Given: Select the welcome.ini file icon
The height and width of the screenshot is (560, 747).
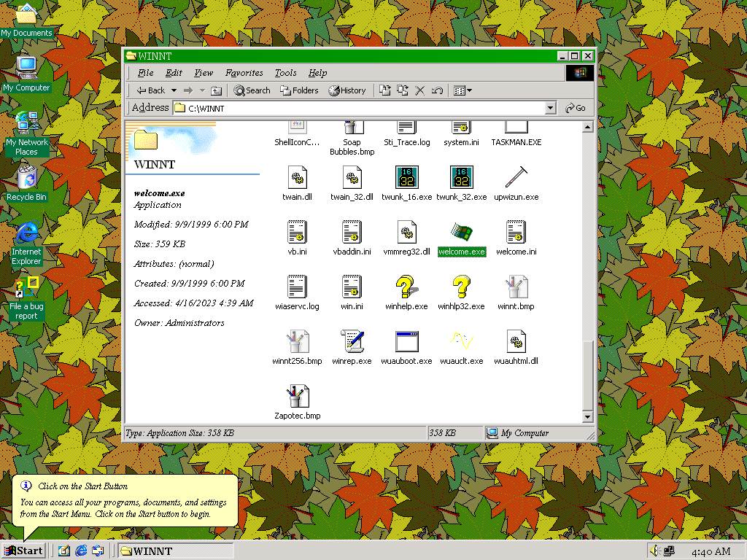Looking at the screenshot, I should [516, 233].
